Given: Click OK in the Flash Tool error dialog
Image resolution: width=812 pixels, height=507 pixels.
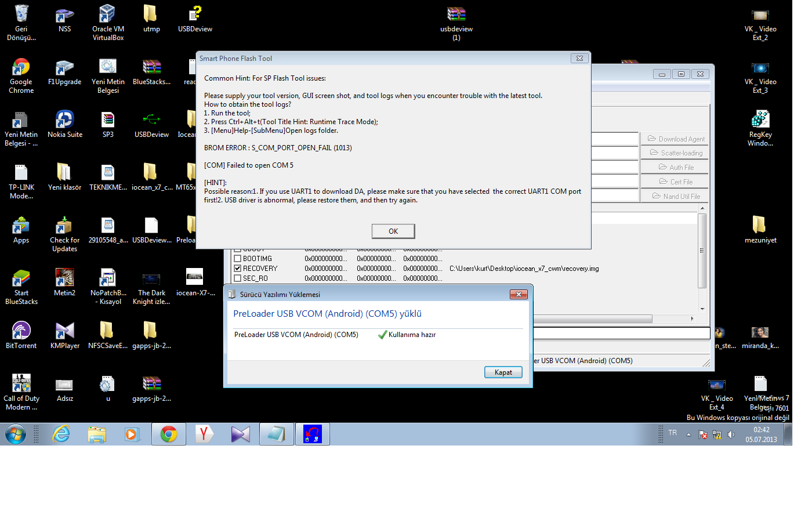Looking at the screenshot, I should coord(393,231).
